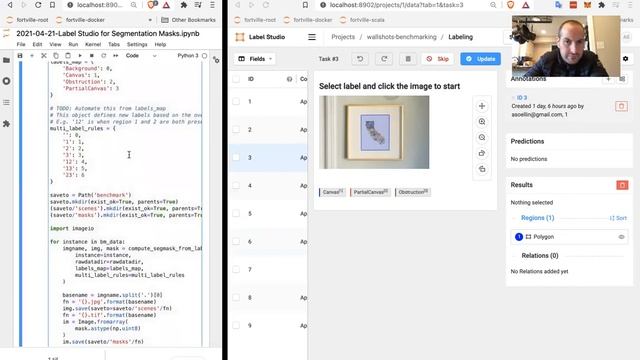The height and width of the screenshot is (360, 640).
Task: Paste cell from the notebook clipboard
Action: coord(68,56)
